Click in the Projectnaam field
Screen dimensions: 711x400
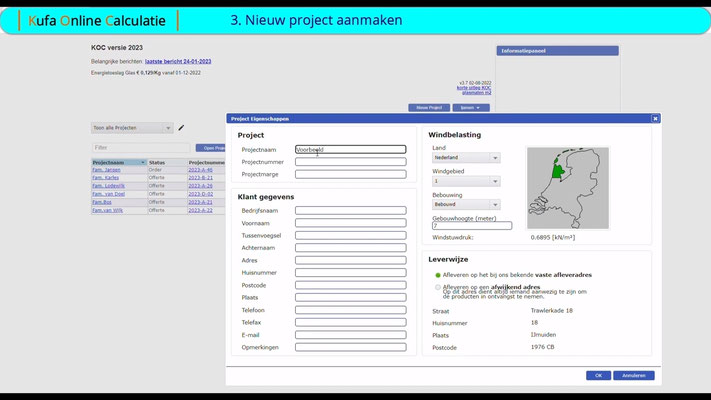pyautogui.click(x=351, y=149)
